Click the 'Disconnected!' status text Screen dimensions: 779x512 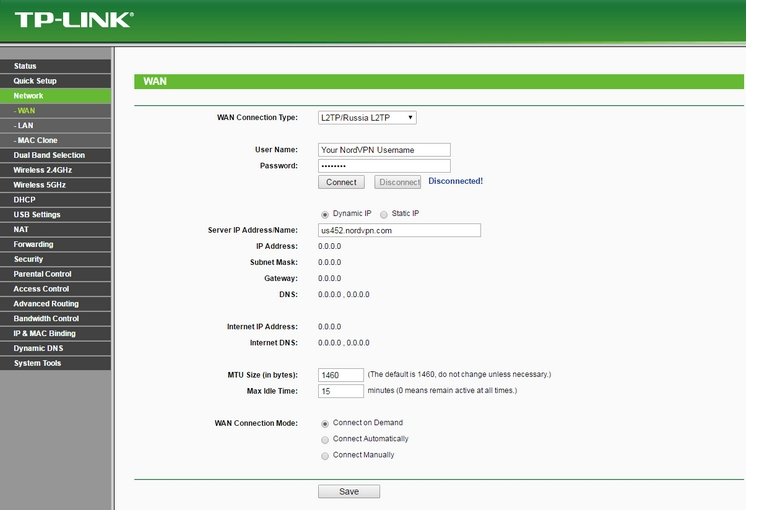click(456, 181)
